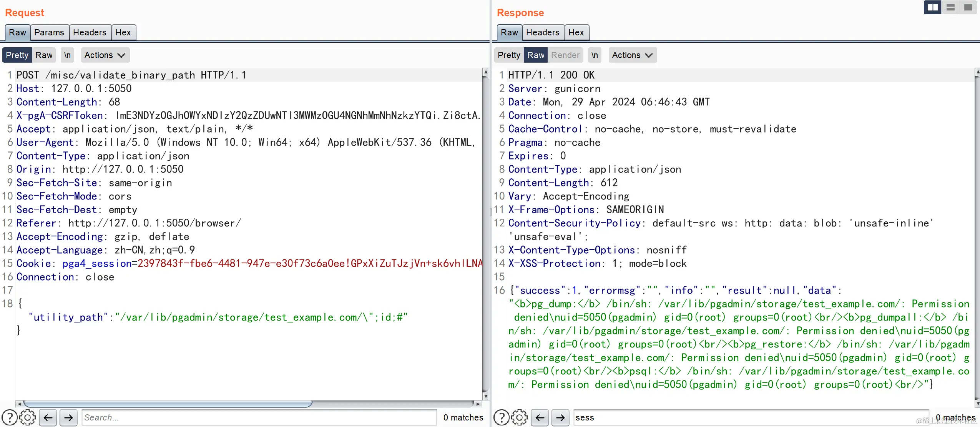Open request search settings gear

28,417
